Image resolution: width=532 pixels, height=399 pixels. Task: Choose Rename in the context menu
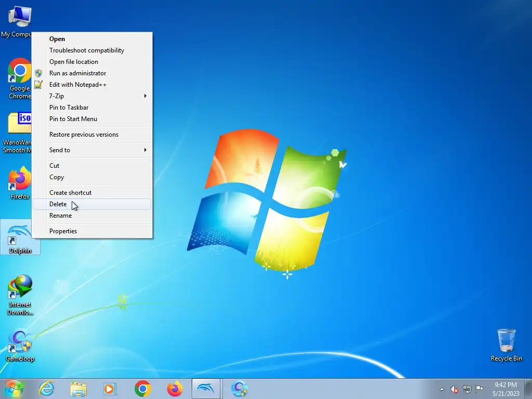[92, 216]
